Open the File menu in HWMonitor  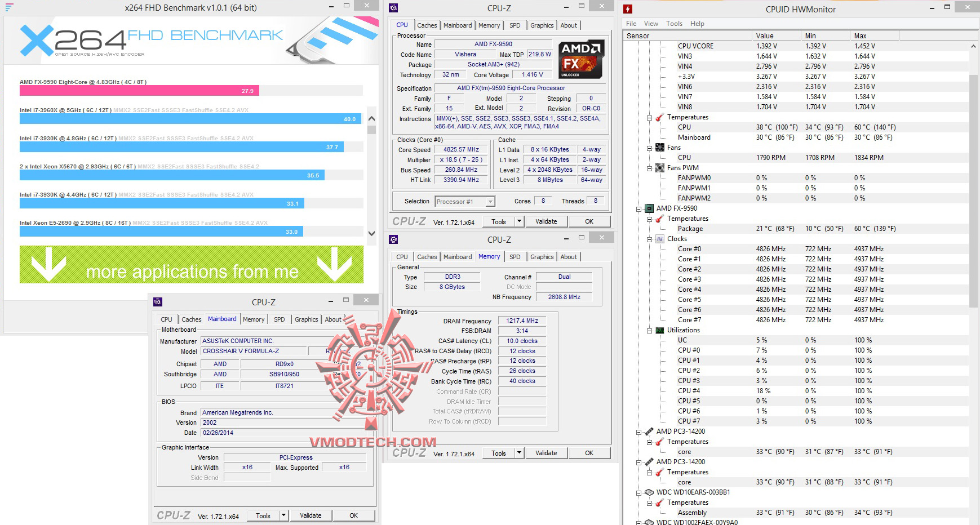[631, 24]
